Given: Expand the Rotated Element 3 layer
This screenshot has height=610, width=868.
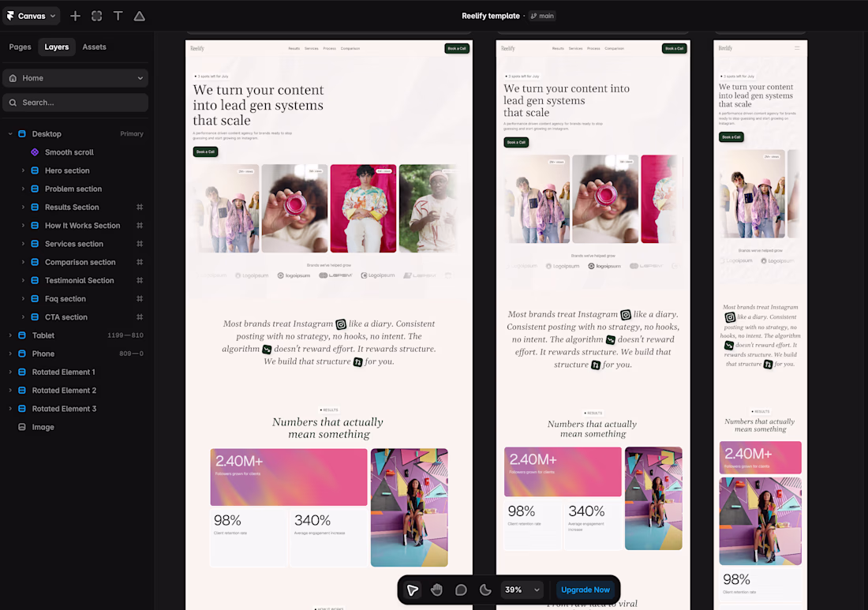Looking at the screenshot, I should [x=10, y=409].
